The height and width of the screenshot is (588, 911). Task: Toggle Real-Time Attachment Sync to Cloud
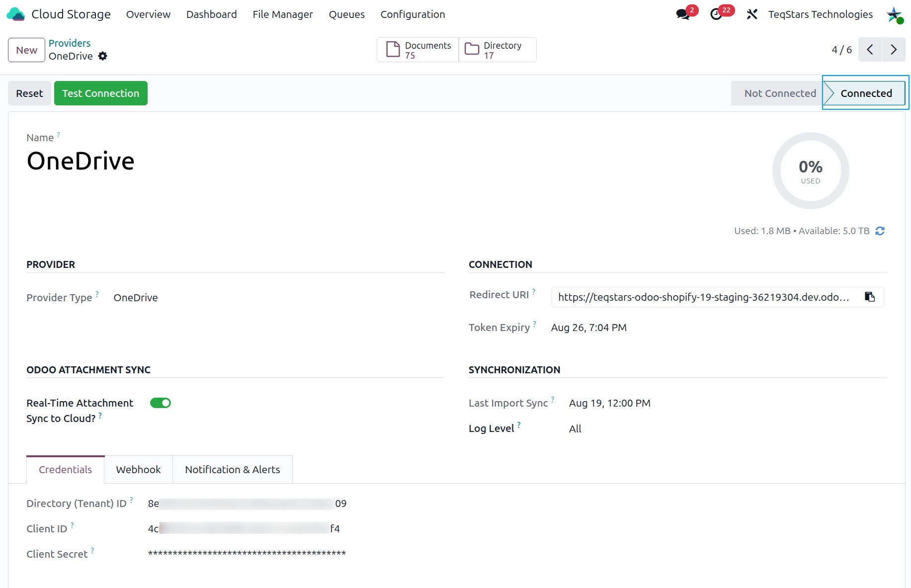pos(161,403)
